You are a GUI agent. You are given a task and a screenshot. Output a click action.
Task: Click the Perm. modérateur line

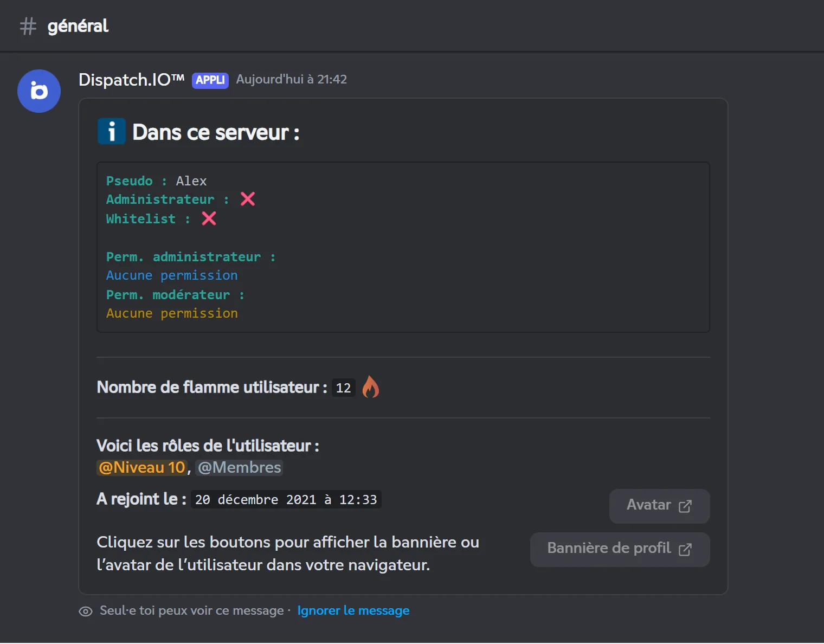[x=175, y=295]
